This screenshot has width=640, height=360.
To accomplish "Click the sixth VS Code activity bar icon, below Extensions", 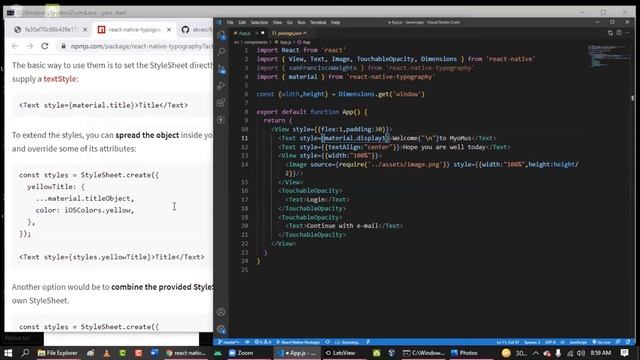I will point(221,120).
